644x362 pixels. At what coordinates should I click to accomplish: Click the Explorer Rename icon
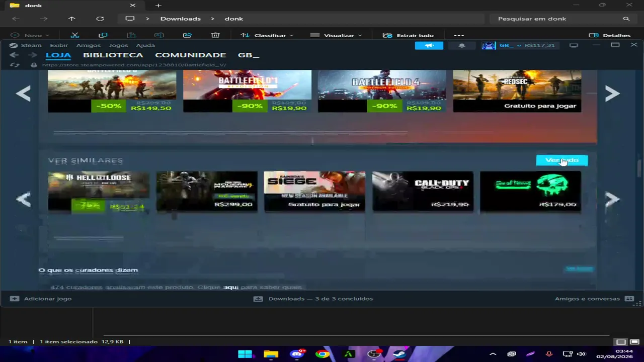pos(159,35)
